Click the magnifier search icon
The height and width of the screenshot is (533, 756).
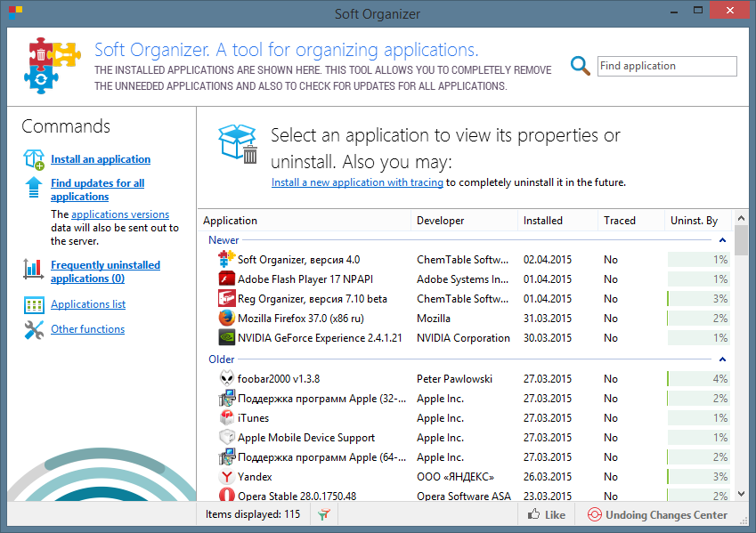click(581, 66)
